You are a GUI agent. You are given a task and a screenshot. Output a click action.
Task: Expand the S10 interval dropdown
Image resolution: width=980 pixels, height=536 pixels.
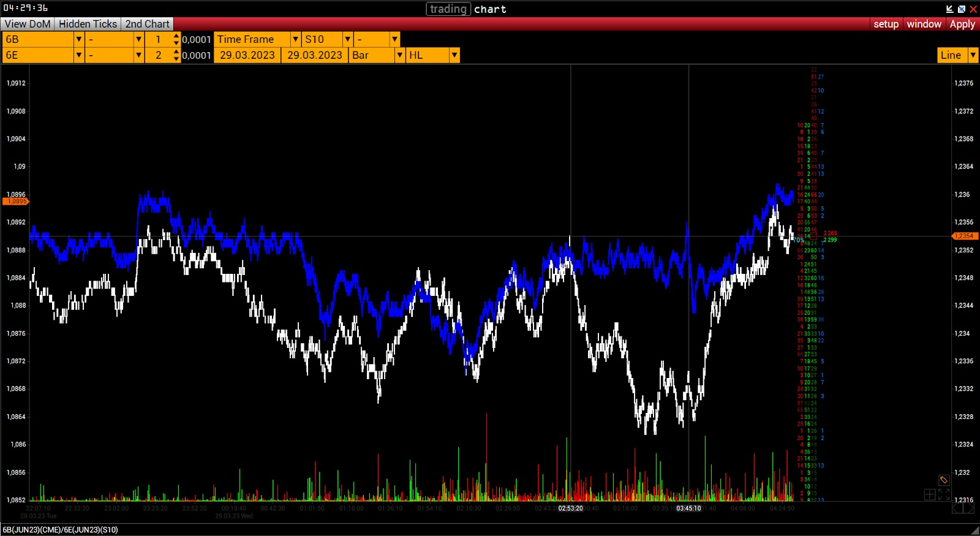pyautogui.click(x=347, y=39)
